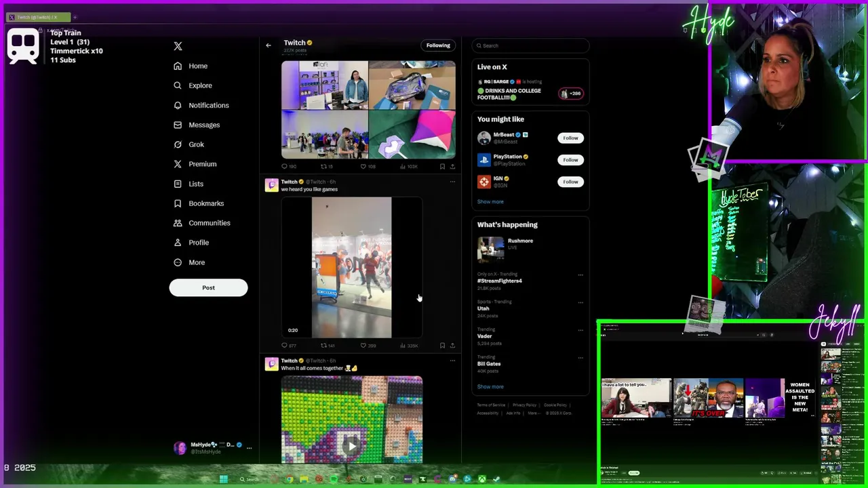This screenshot has height=488, width=868.
Task: Select the Twitch (@Twitch) / X browser tab
Action: click(38, 17)
